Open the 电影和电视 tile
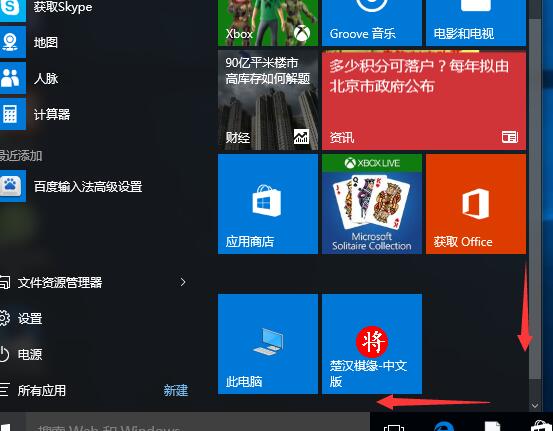The width and height of the screenshot is (553, 431). click(x=476, y=23)
